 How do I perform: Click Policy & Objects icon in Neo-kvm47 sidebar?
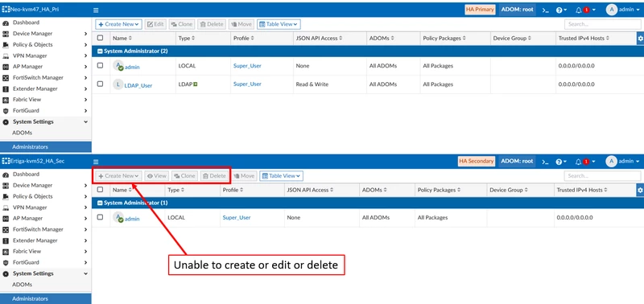coord(6,45)
